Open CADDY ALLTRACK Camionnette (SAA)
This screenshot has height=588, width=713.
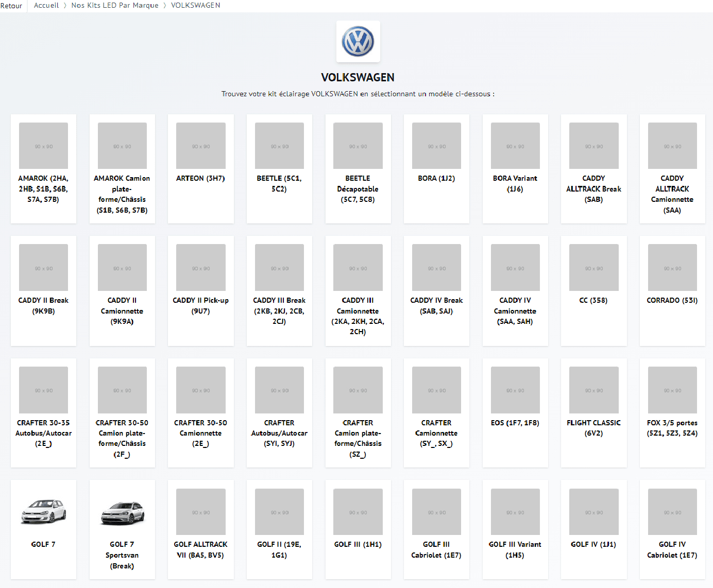click(x=672, y=169)
